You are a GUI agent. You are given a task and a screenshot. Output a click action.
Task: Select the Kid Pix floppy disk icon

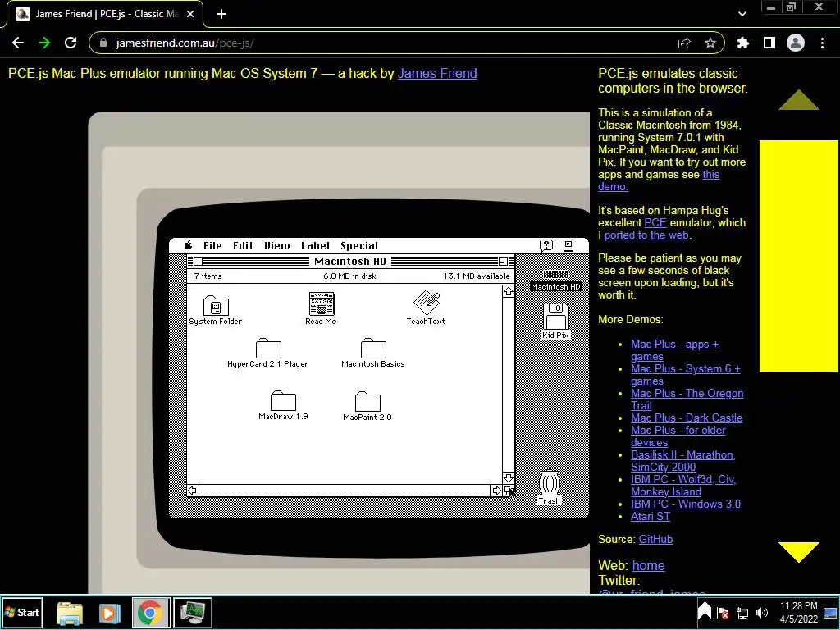tap(555, 317)
